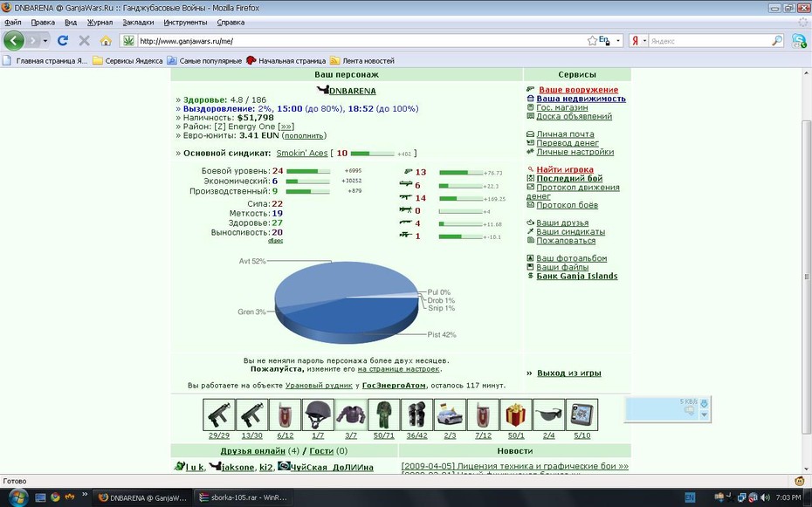Open the Ваша недвижимость link
The width and height of the screenshot is (812, 507).
[x=581, y=99]
